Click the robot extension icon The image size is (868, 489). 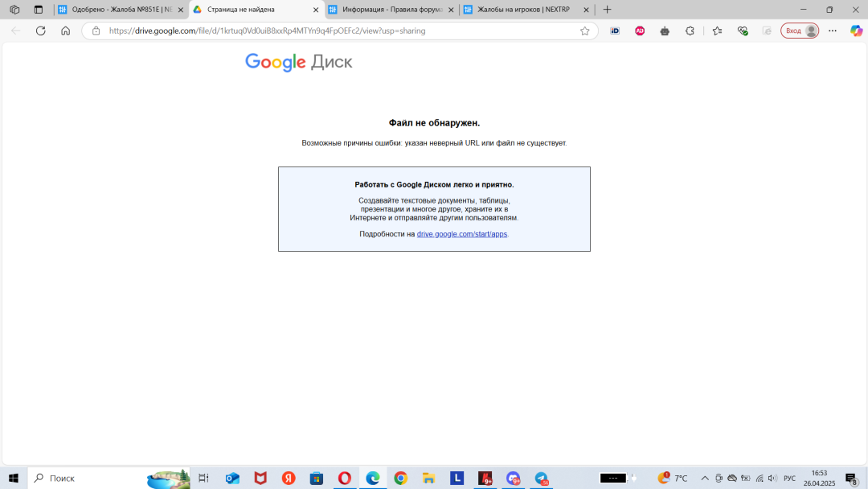(x=665, y=31)
